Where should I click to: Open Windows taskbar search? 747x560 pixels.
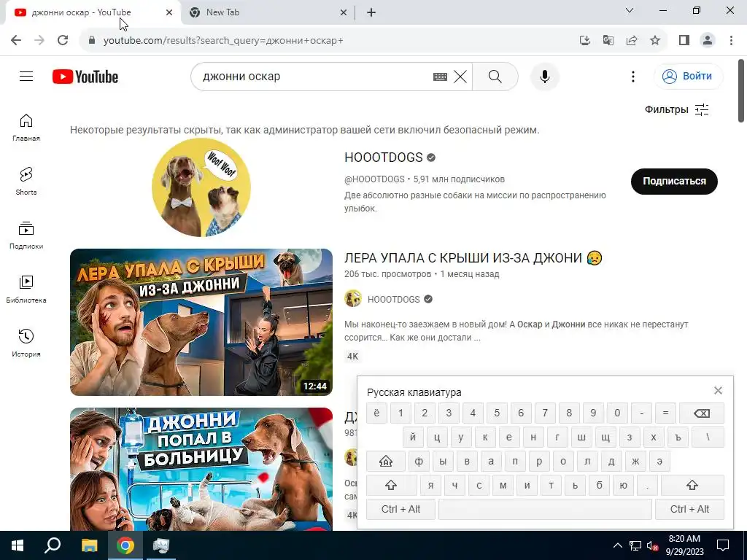point(53,545)
